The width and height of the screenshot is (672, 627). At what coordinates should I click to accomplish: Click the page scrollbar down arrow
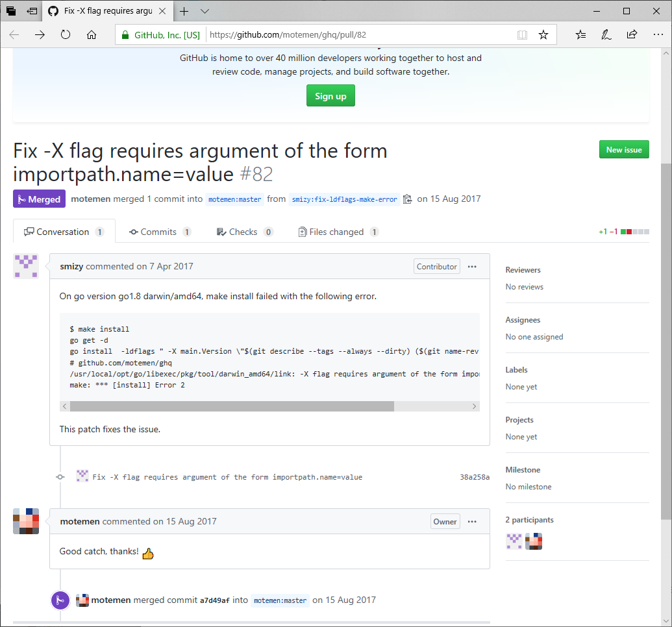click(x=666, y=621)
